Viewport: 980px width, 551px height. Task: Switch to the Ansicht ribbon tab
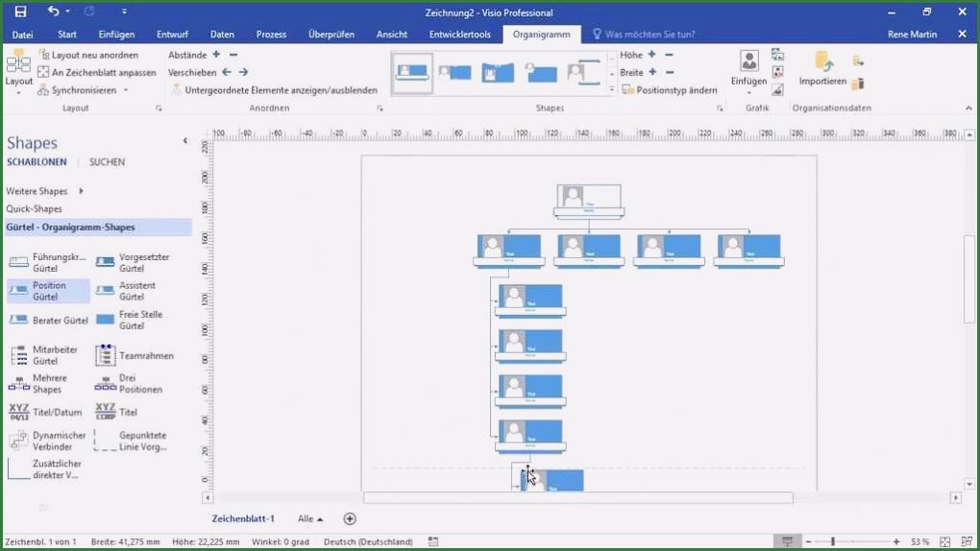(392, 35)
